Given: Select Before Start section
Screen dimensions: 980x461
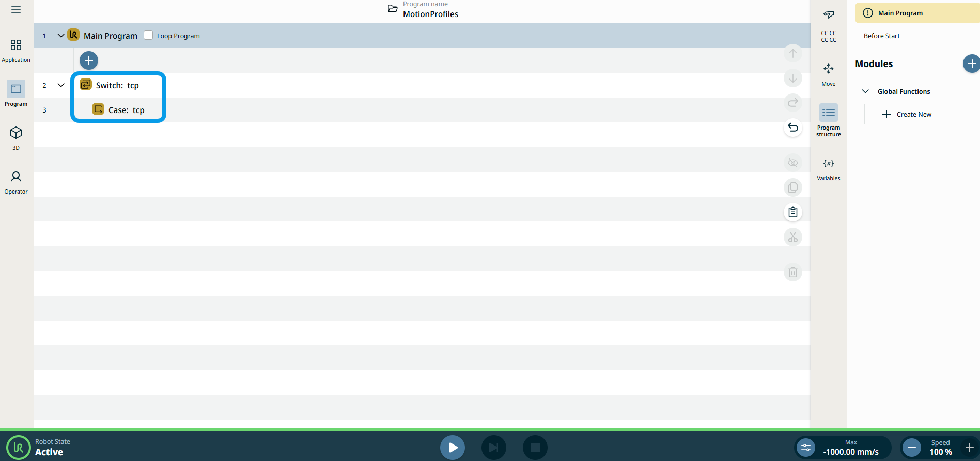Looking at the screenshot, I should click(x=881, y=36).
